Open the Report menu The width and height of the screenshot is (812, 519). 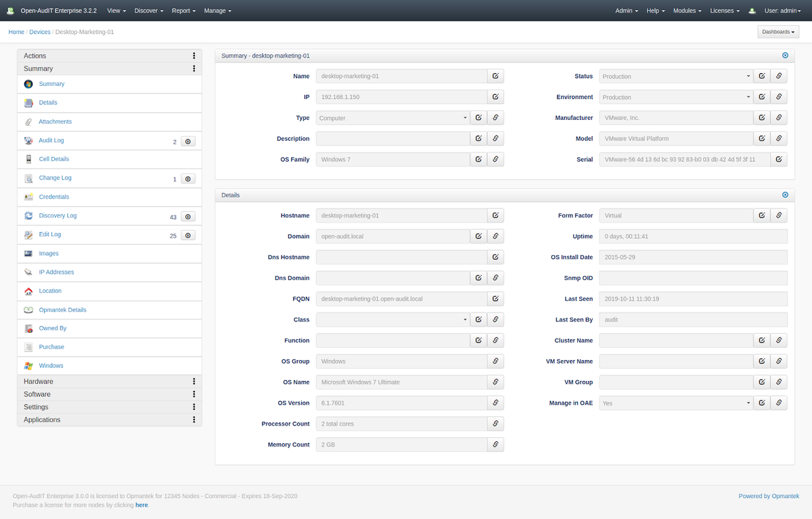coord(183,11)
